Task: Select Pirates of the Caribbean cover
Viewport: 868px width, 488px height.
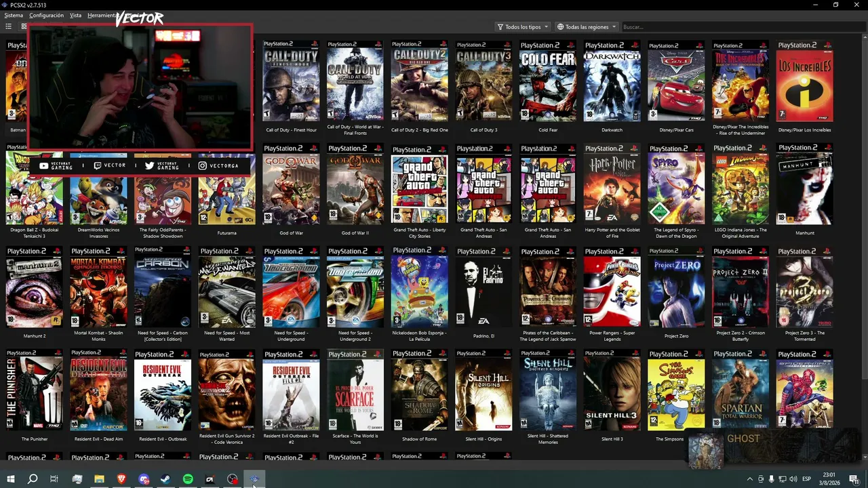Action: (x=548, y=287)
